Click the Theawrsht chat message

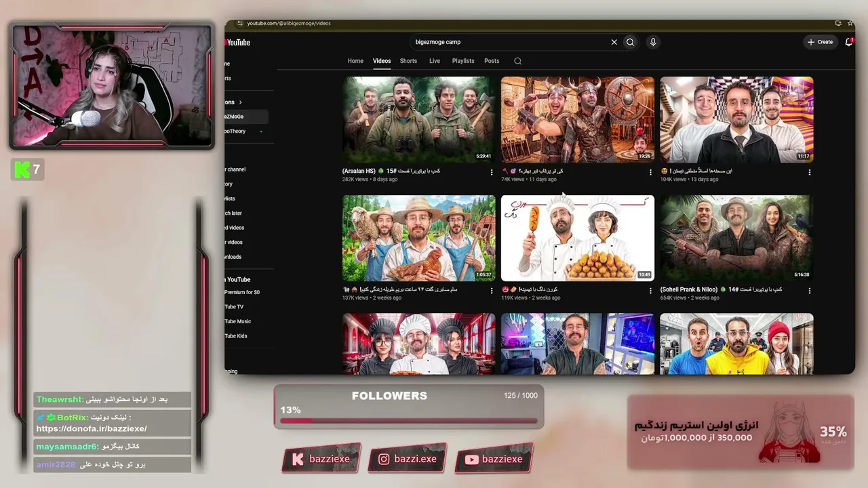click(113, 400)
